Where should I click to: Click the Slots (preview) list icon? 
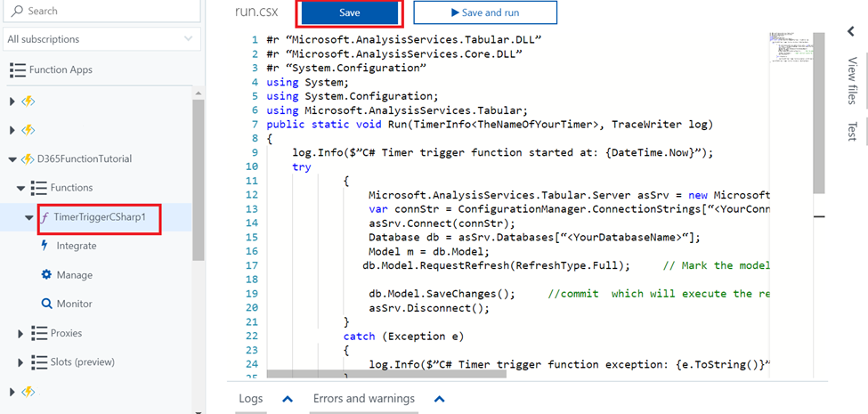39,362
